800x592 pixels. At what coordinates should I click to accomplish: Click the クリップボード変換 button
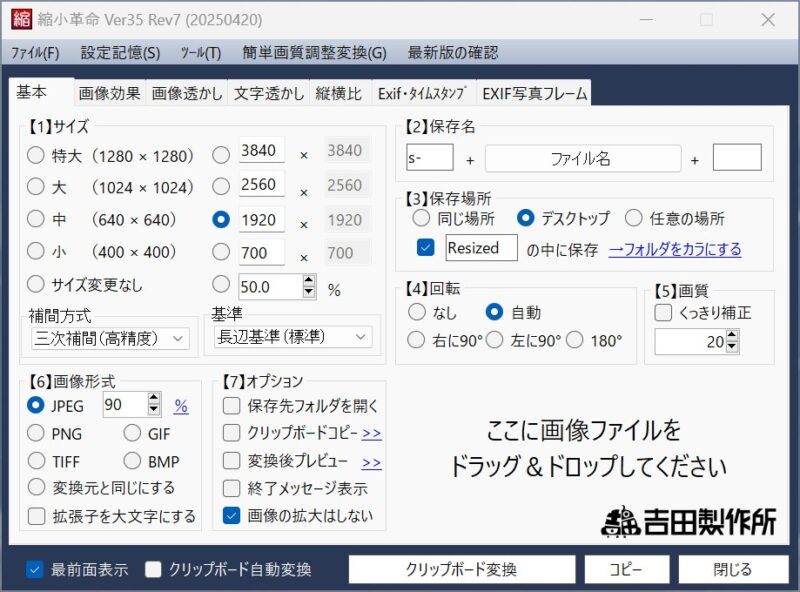tap(461, 570)
